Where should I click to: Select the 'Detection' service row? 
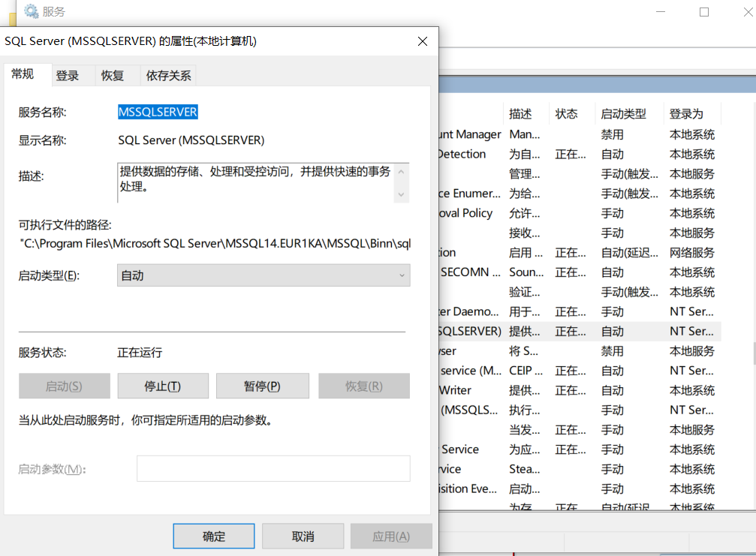pos(579,154)
